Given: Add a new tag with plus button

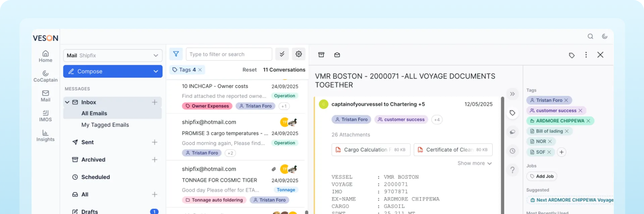Looking at the screenshot, I should (561, 152).
